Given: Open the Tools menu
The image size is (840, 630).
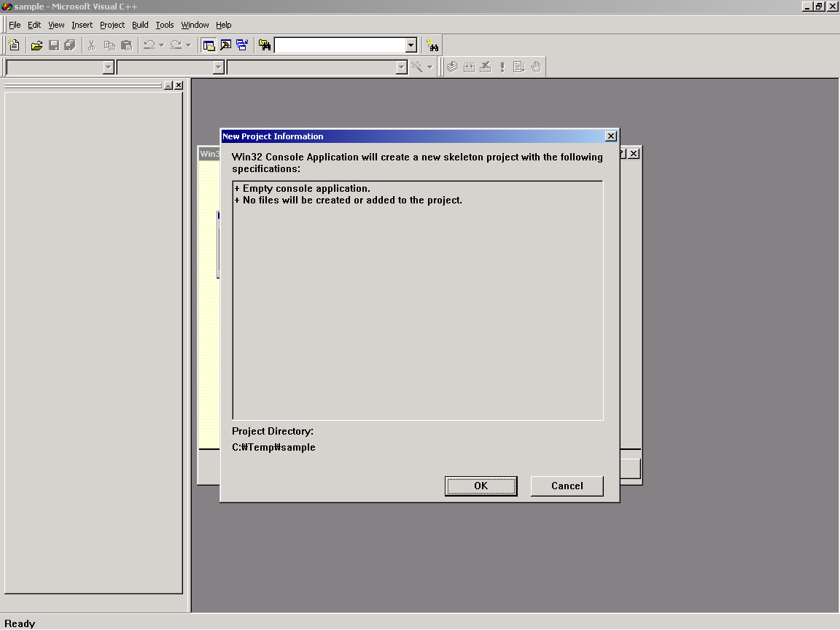Looking at the screenshot, I should point(165,25).
